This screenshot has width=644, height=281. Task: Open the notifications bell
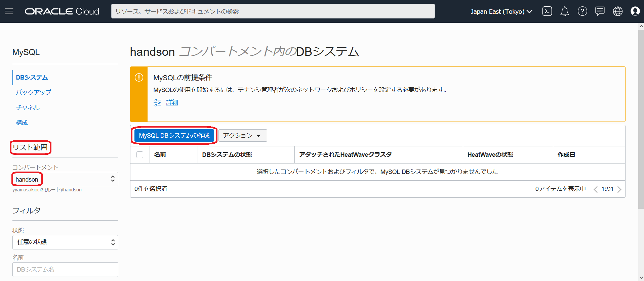coord(565,11)
